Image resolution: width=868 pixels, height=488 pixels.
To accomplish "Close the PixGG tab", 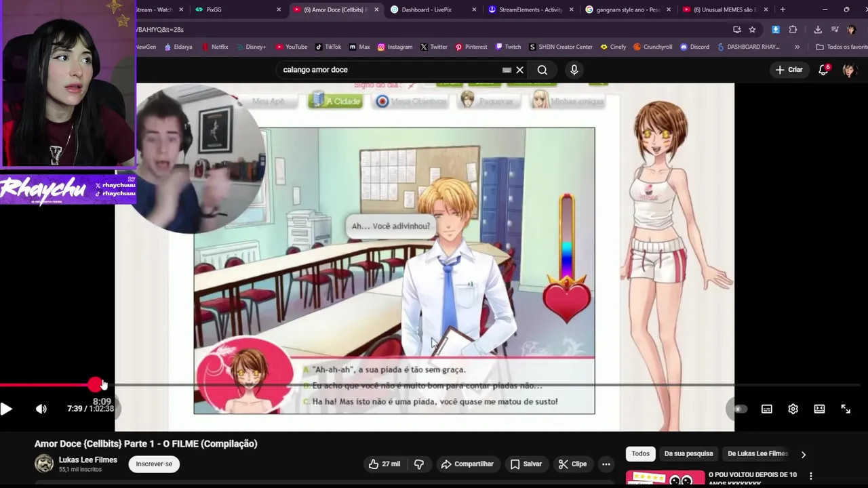I will point(279,9).
